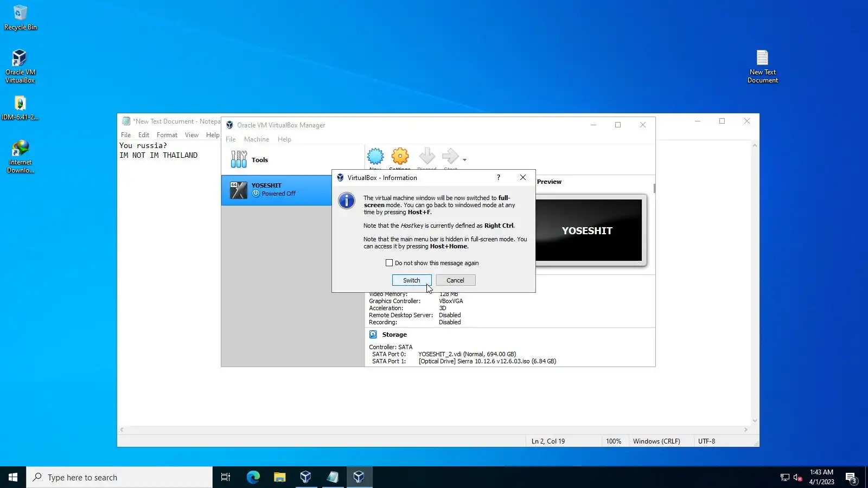The width and height of the screenshot is (868, 488).
Task: Open Notepad Format menu
Action: pyautogui.click(x=167, y=135)
